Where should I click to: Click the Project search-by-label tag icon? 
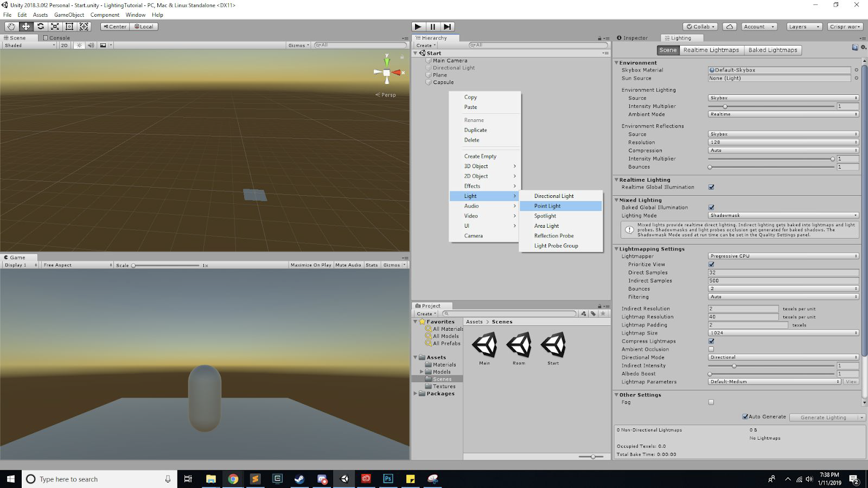tap(593, 313)
